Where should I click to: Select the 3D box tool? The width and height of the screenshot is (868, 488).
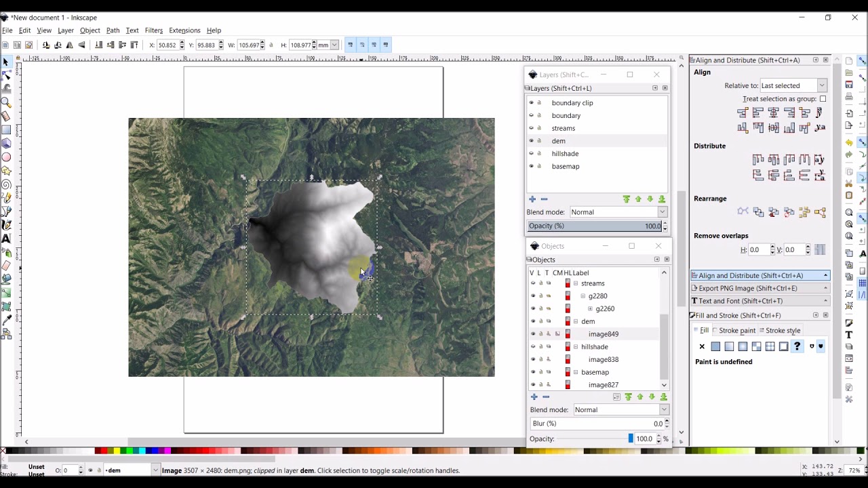tap(6, 143)
